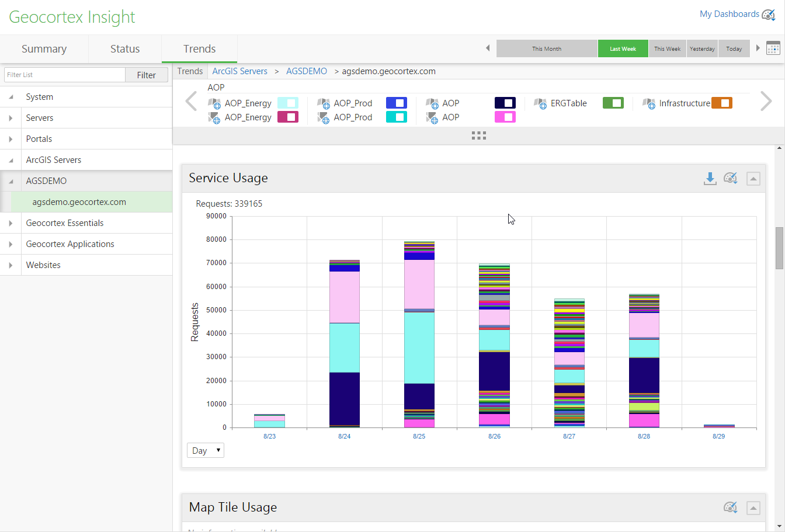
Task: Download the Service Usage chart data
Action: (x=710, y=179)
